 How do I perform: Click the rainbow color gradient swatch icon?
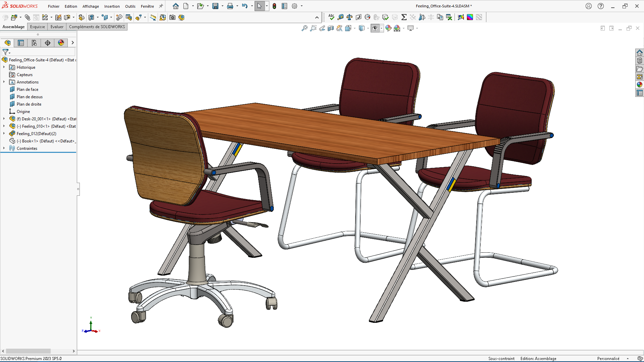pyautogui.click(x=470, y=17)
